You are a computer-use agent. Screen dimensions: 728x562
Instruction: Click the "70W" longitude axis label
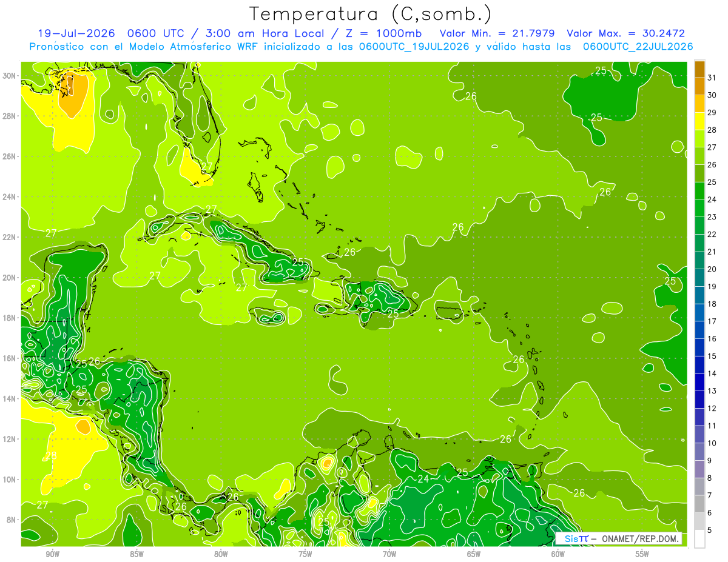pos(389,554)
